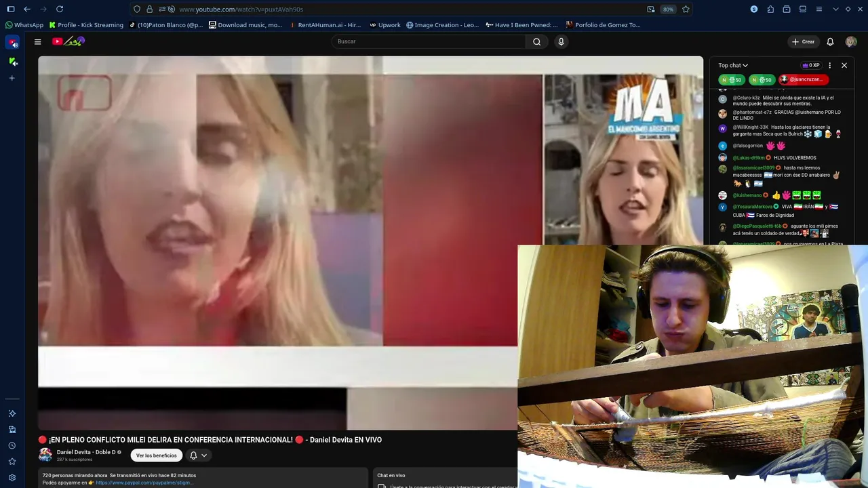This screenshot has width=868, height=488.
Task: Click the first green 50 super sticker chip
Action: pyautogui.click(x=732, y=79)
